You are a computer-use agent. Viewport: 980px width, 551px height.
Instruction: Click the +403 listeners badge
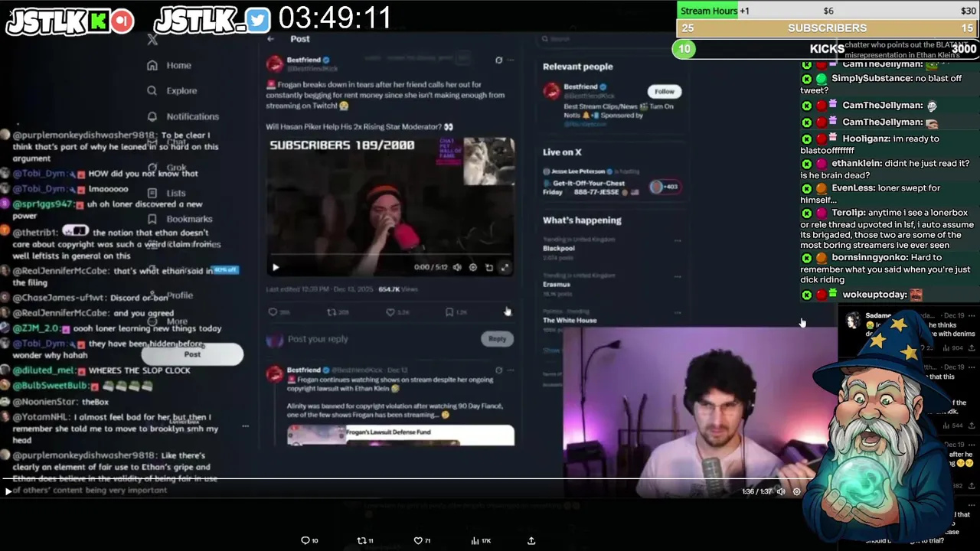point(665,187)
